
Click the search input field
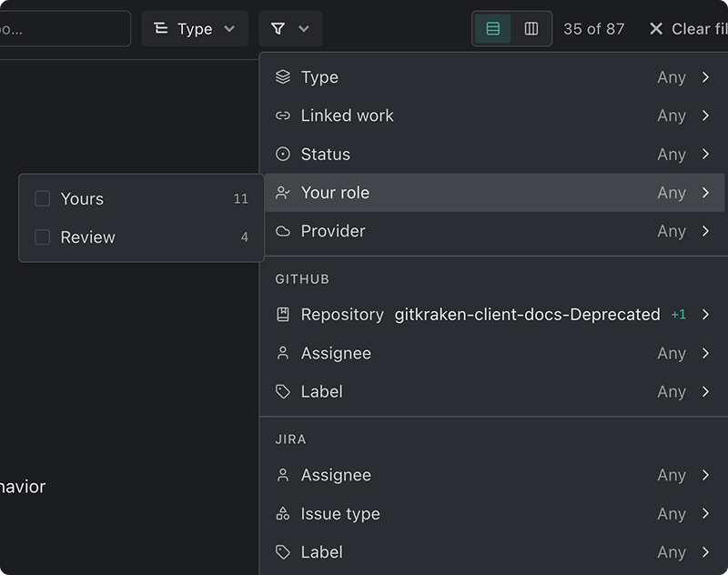pyautogui.click(x=64, y=29)
